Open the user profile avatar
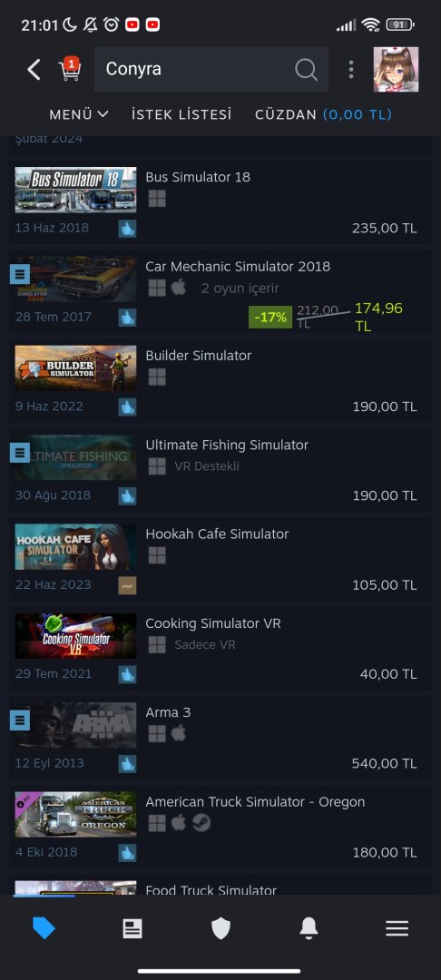 point(396,69)
